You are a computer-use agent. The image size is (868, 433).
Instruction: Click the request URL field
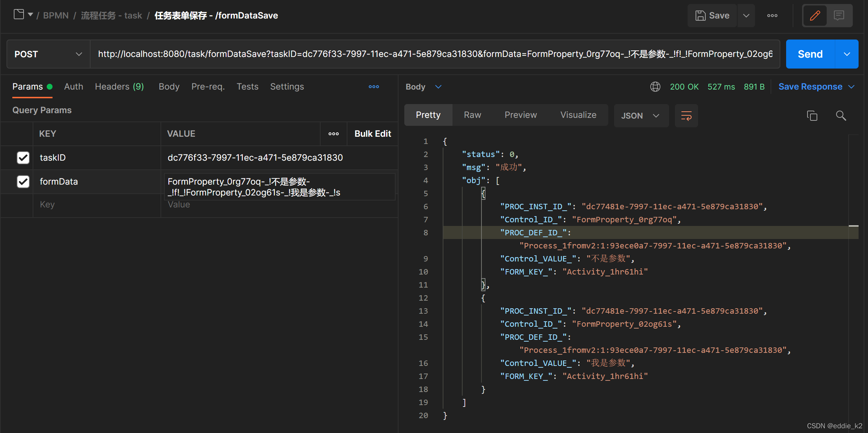pos(435,54)
